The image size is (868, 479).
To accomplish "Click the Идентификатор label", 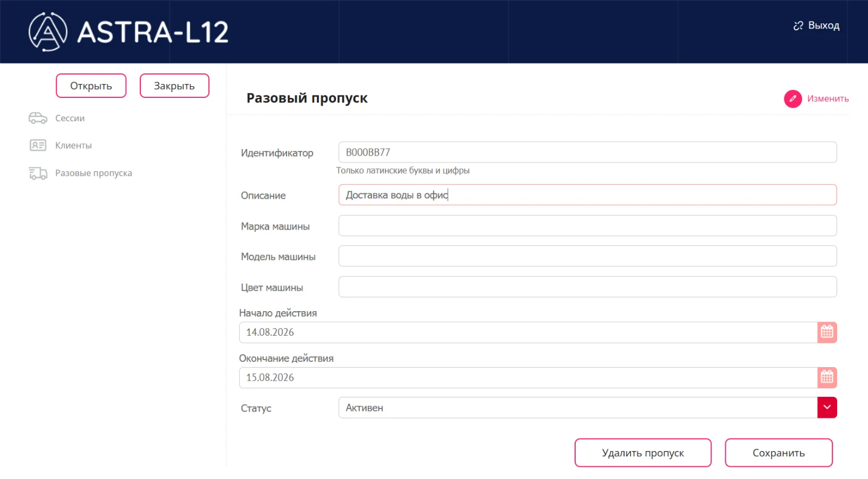I will (x=277, y=153).
